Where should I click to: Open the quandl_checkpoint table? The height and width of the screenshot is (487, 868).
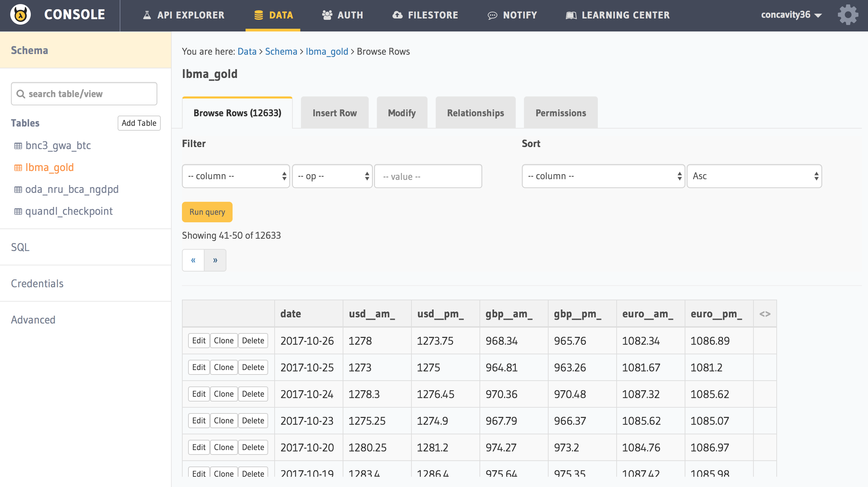69,211
